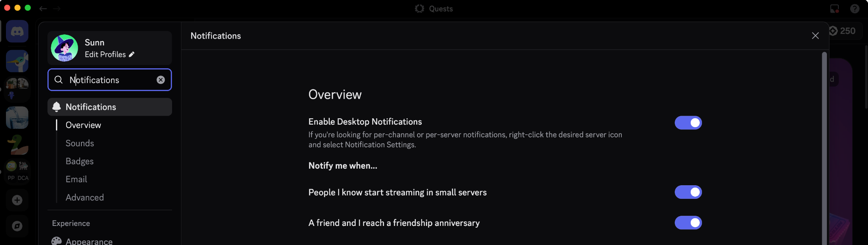Open the Advanced subsection
Screen dimensions: 868x245
(x=85, y=198)
